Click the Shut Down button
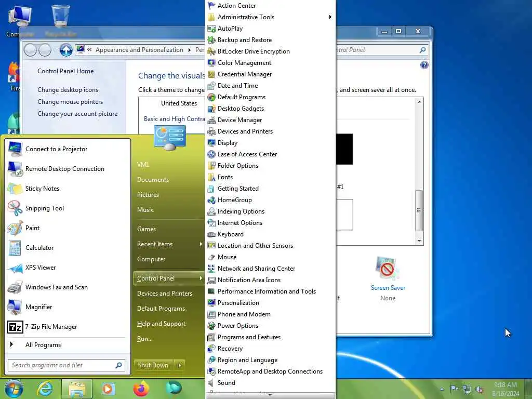532x399 pixels. [x=153, y=365]
